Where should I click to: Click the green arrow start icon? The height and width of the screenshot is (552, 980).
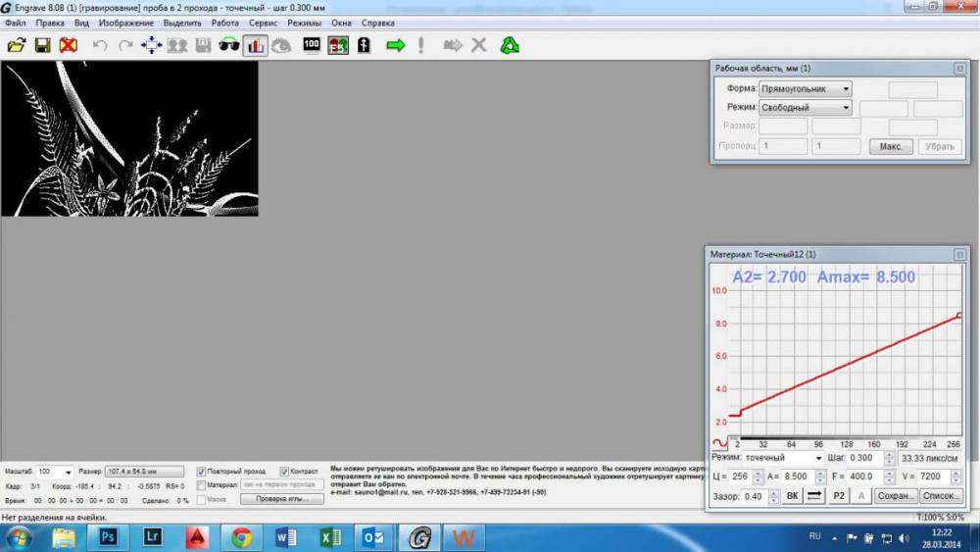coord(395,45)
